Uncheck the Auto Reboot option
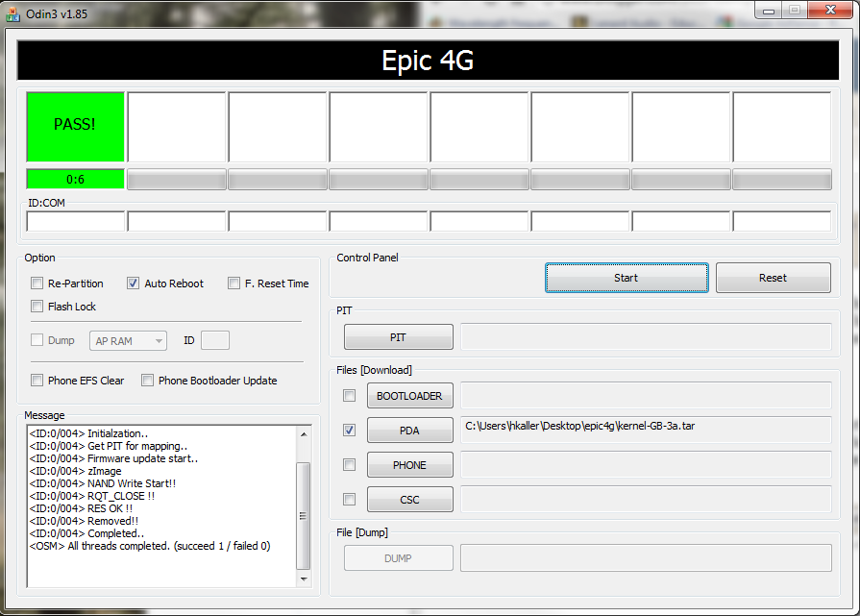860x616 pixels. point(133,283)
